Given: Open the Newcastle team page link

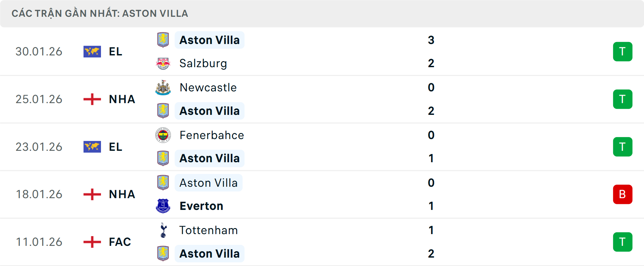Looking at the screenshot, I should [208, 87].
